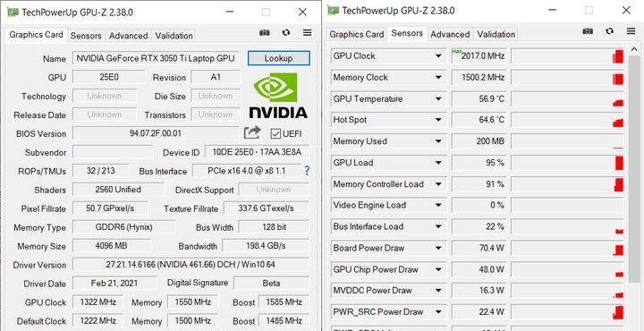The image size is (644, 331).
Task: Open GPU Temperature sensor dropdown arrow
Action: [438, 99]
